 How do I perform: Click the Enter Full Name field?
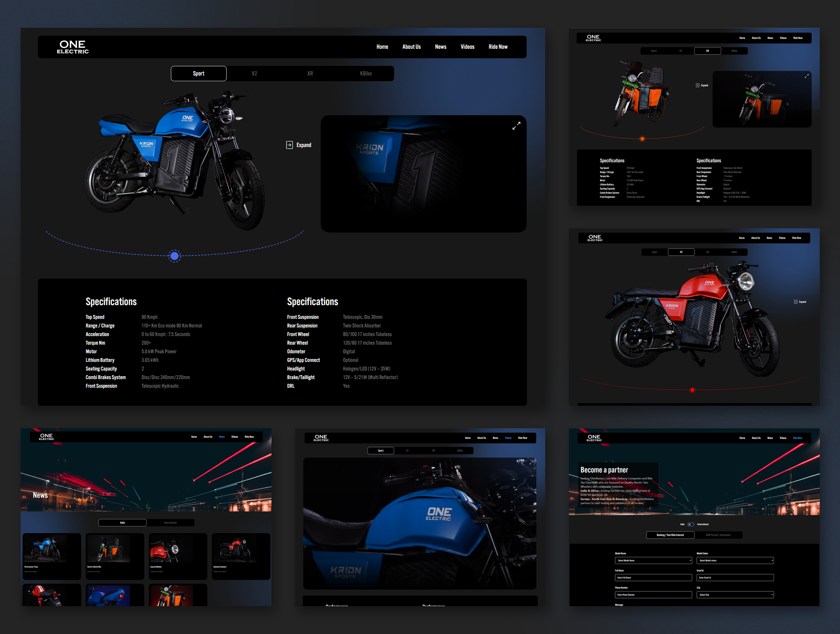coord(653,578)
